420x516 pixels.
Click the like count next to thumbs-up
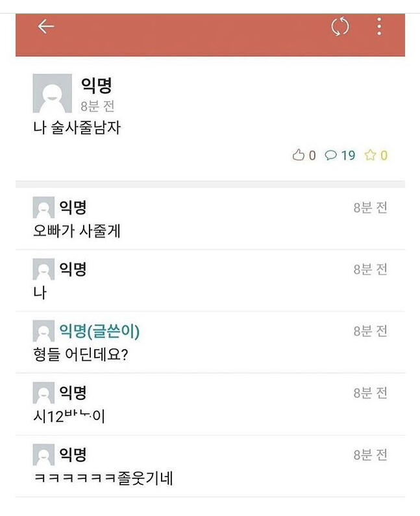point(312,155)
